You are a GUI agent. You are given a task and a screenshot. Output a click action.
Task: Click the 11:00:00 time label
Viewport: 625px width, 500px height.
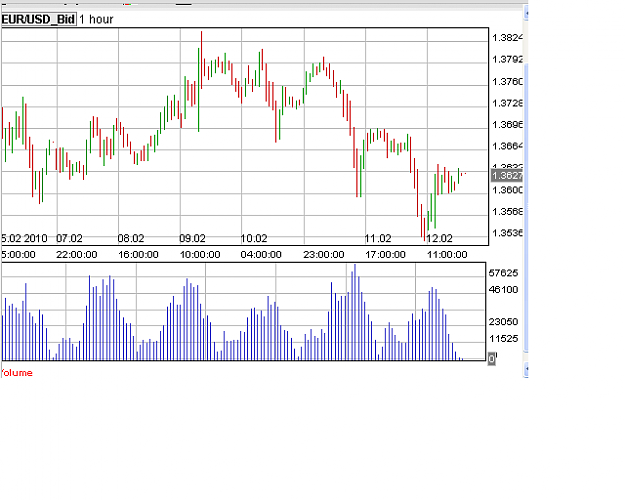447,254
